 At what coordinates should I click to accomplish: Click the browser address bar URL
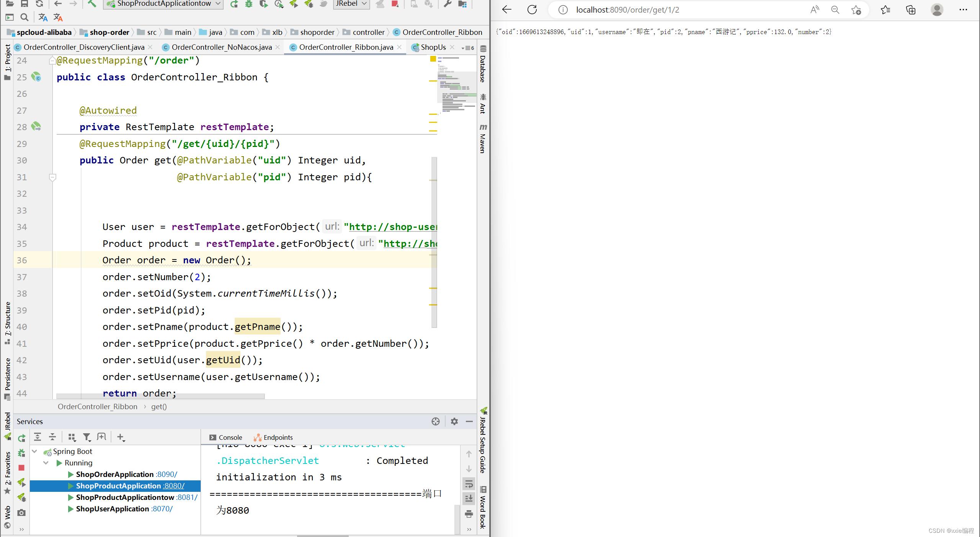point(628,10)
